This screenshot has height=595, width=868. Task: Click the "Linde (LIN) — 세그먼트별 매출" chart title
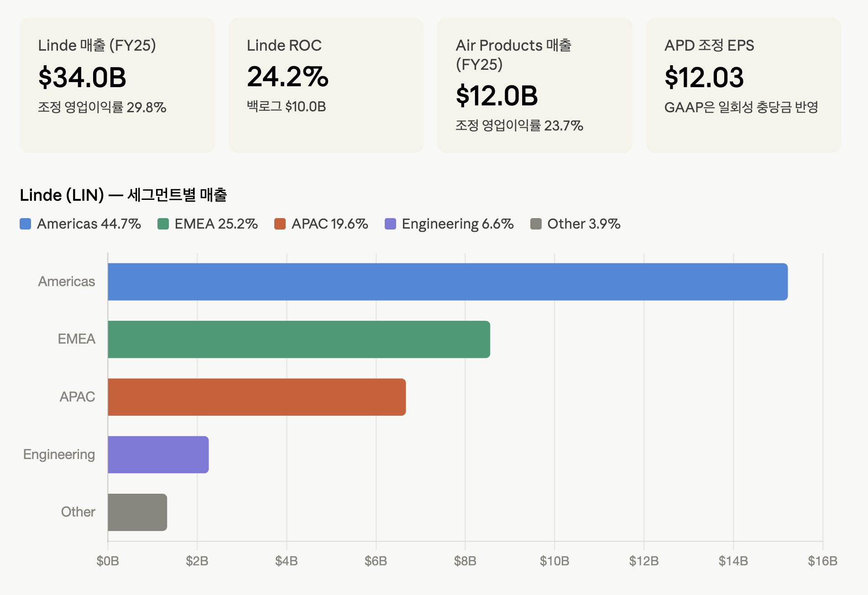click(x=124, y=195)
